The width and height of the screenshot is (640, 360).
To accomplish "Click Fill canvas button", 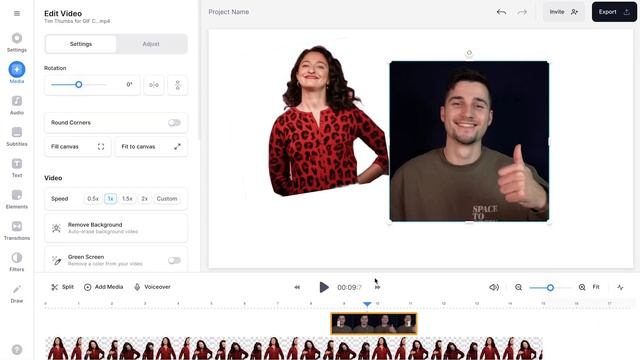I will pyautogui.click(x=78, y=147).
